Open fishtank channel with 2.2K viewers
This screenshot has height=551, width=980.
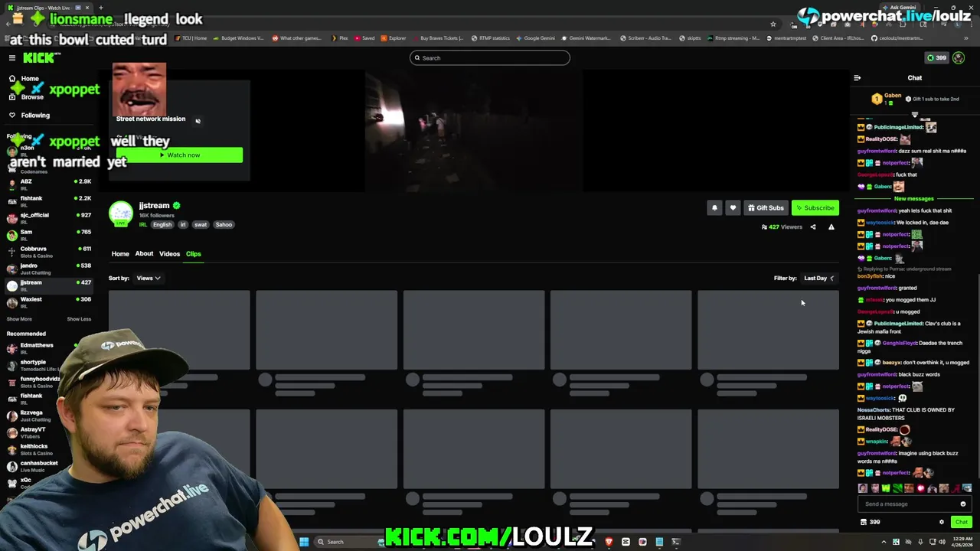tap(48, 201)
